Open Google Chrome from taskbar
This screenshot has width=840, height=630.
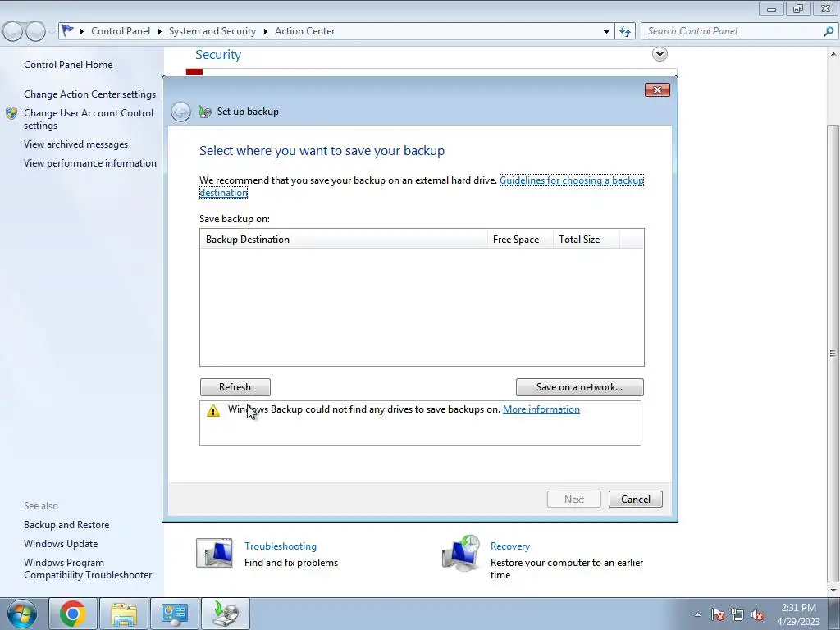(x=73, y=614)
